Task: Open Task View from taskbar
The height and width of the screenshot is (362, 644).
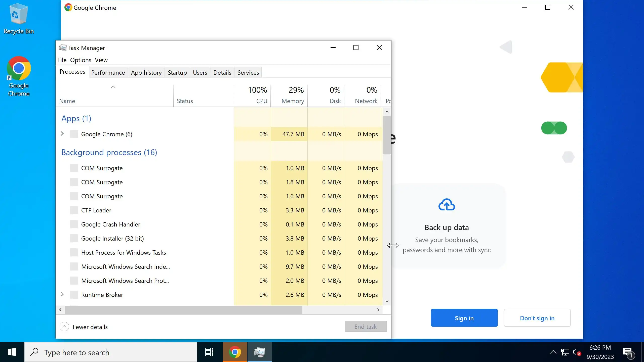Action: click(209, 352)
